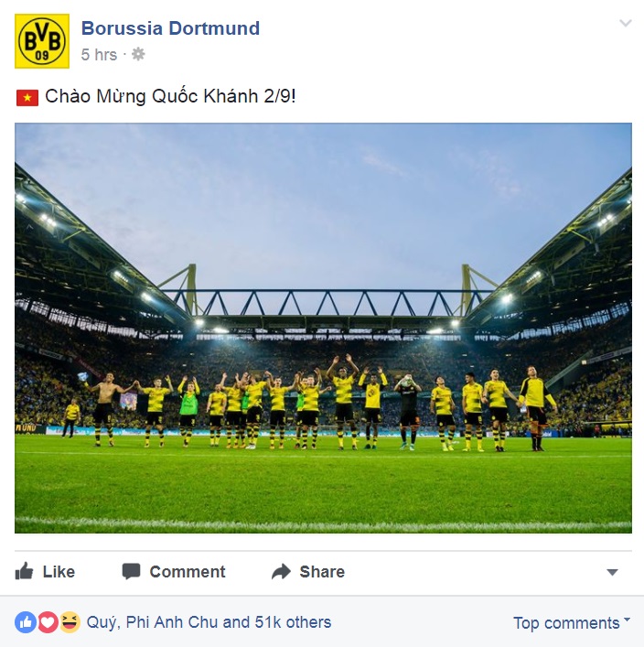Click the Share button label
Screen dimensions: 644x647
(322, 572)
